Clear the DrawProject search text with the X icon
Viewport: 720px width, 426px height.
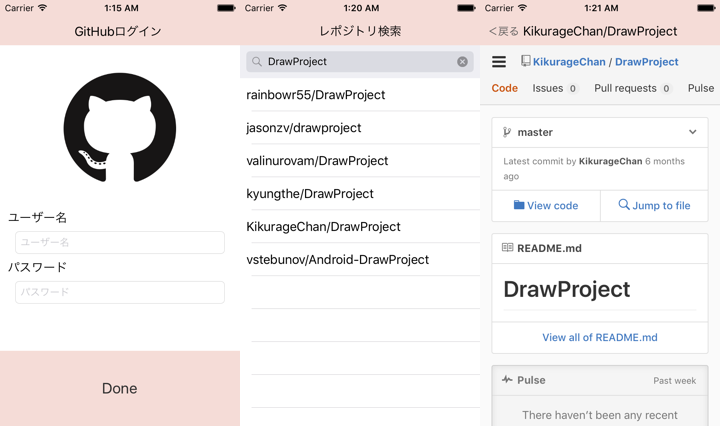(462, 62)
